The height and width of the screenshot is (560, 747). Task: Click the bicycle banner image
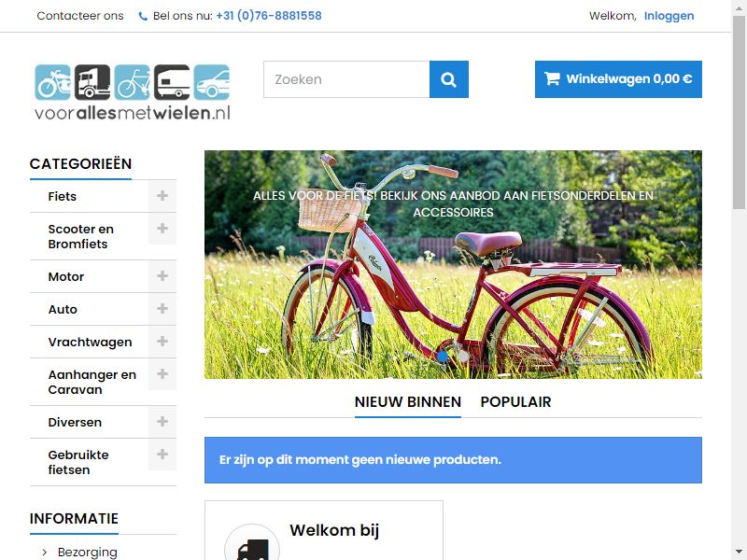tap(453, 265)
